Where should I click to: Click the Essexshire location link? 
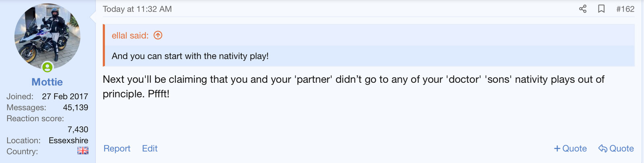[x=68, y=141]
